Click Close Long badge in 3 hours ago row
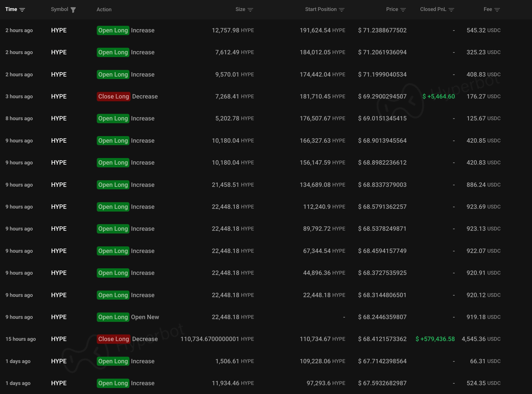Screen dimensions: 532x394 coord(114,96)
